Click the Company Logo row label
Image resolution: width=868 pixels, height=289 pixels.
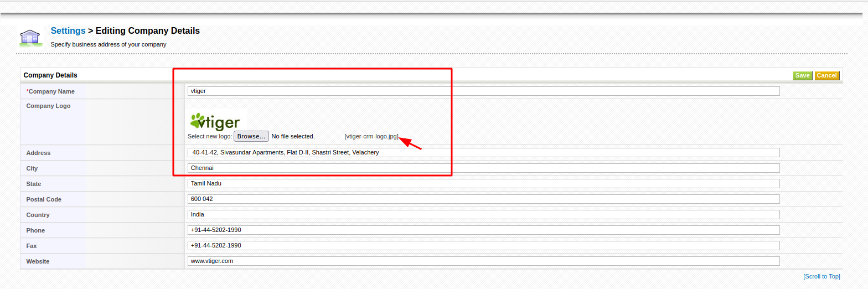tap(48, 106)
